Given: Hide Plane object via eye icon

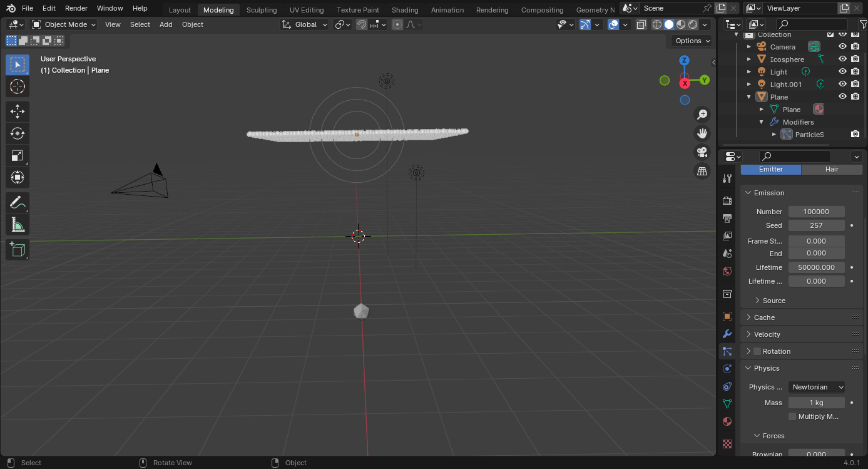Looking at the screenshot, I should coord(843,96).
